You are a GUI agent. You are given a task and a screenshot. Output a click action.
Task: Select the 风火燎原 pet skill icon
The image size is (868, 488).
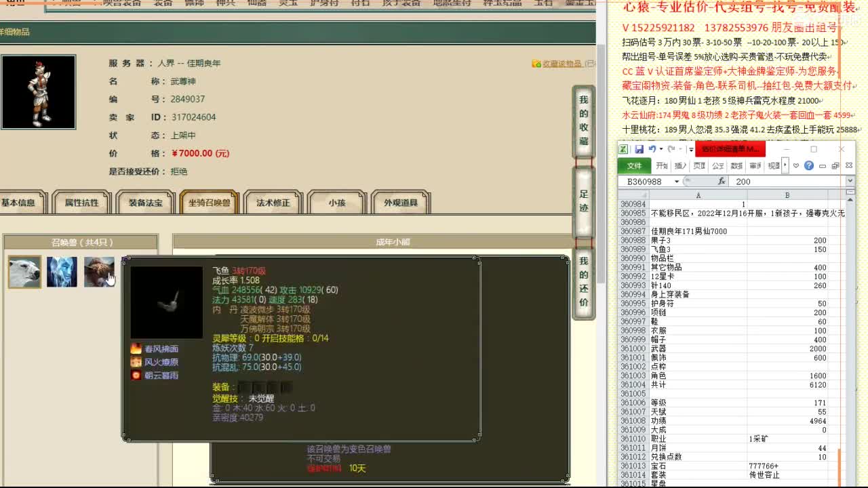tap(137, 362)
